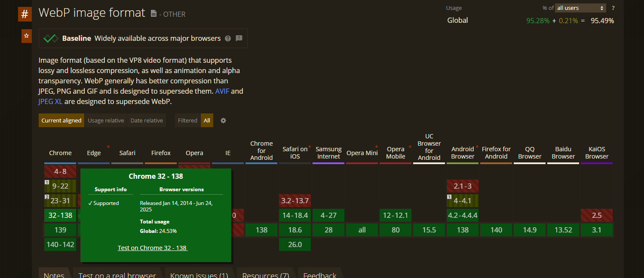
Task: Open the Notes tab
Action: pos(54,275)
